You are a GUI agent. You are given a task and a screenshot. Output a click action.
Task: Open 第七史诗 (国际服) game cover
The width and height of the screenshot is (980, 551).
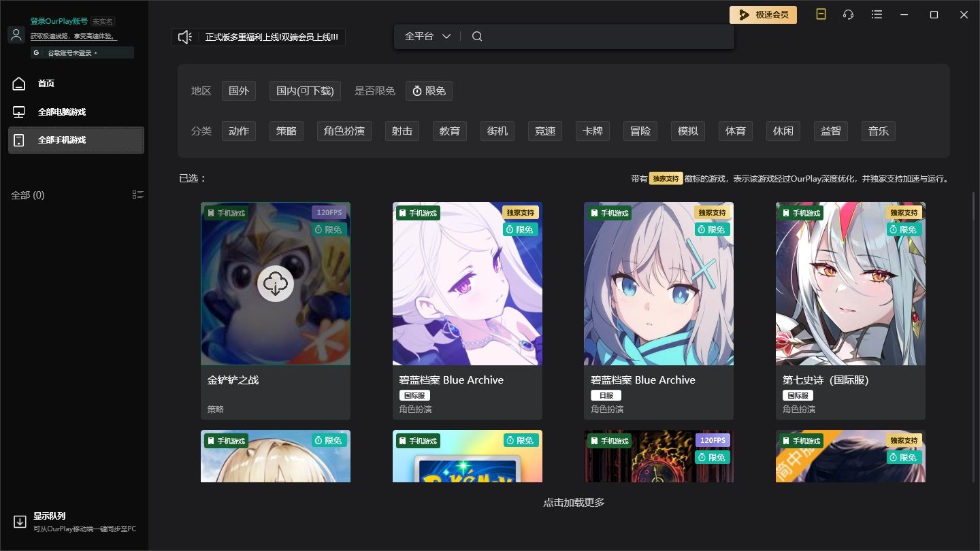[851, 284]
